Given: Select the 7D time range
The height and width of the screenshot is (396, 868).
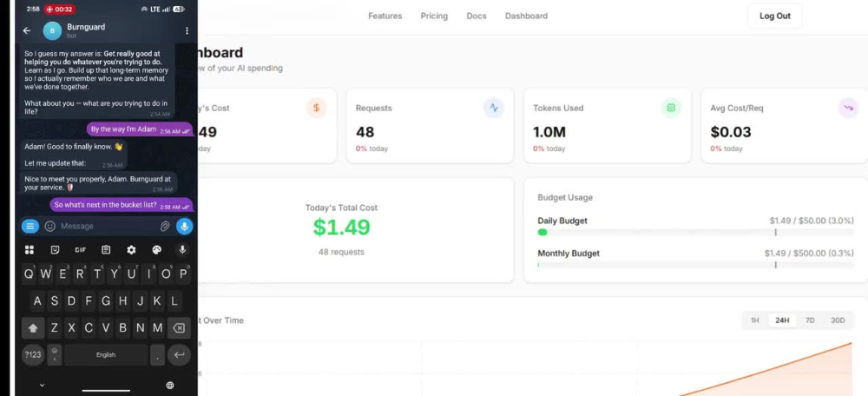Looking at the screenshot, I should point(810,320).
